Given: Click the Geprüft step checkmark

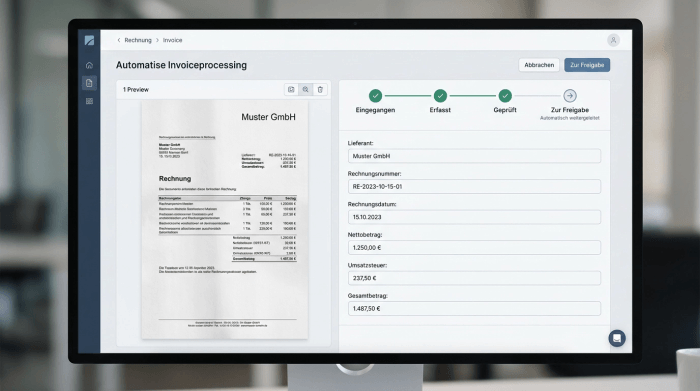Looking at the screenshot, I should click(x=505, y=96).
